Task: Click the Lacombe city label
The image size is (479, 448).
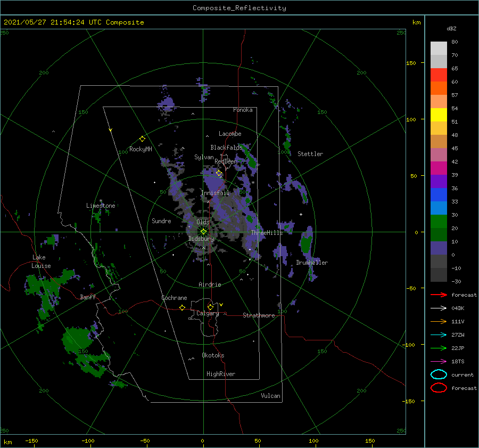Action: coord(230,134)
